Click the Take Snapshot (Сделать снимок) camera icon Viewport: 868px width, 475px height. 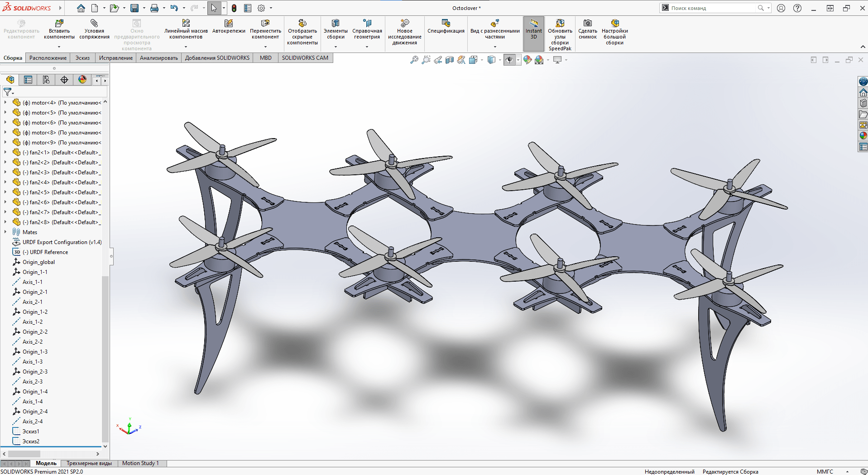(x=587, y=29)
